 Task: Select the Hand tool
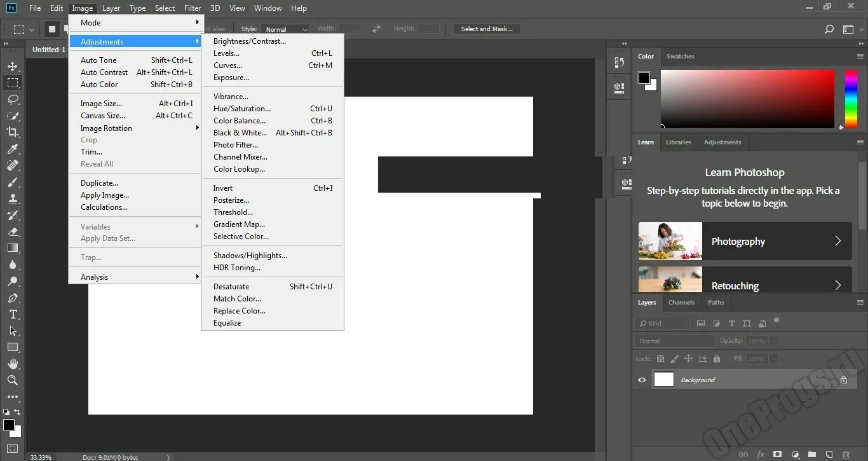pos(13,364)
